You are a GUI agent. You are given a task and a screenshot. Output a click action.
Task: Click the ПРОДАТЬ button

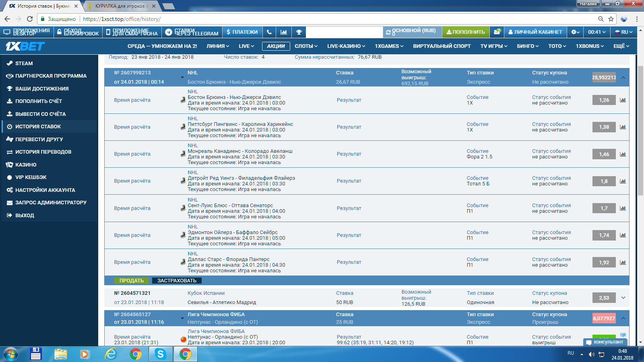point(132,281)
